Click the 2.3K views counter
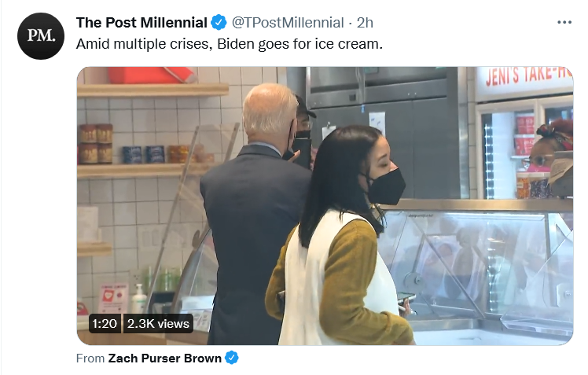588x375 pixels. click(158, 324)
